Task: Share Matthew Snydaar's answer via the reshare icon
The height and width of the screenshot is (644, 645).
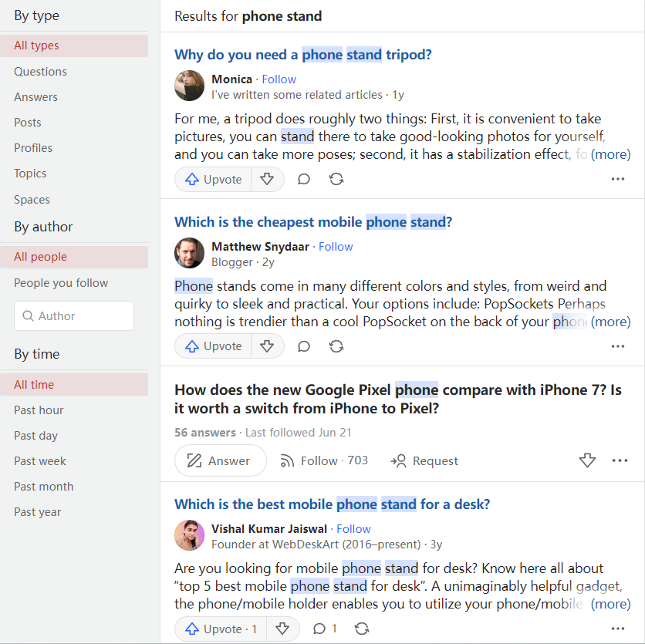Action: (x=336, y=346)
